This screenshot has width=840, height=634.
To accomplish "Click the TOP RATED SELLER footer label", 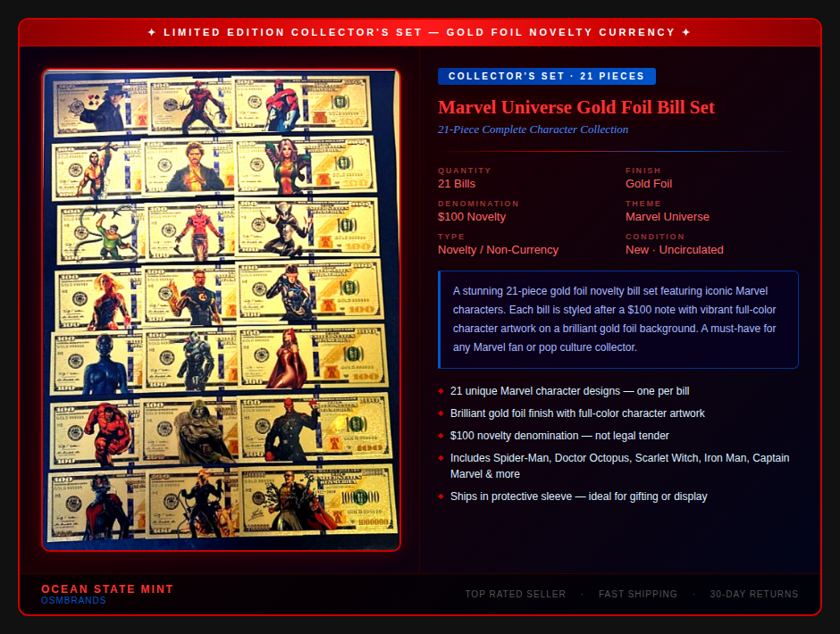I will pyautogui.click(x=515, y=594).
